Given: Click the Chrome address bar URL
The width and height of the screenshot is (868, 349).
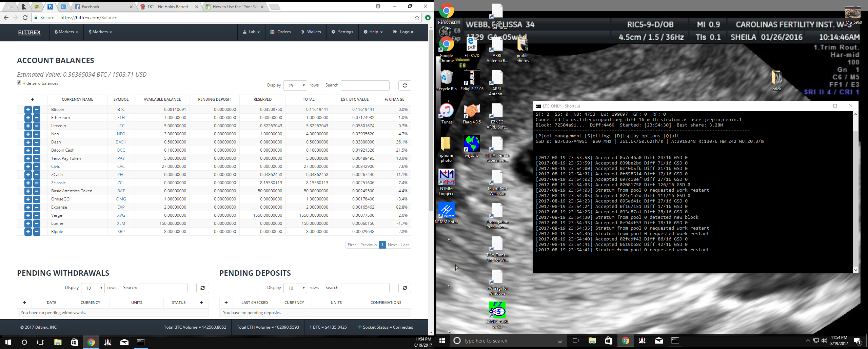Looking at the screenshot, I should 89,18.
